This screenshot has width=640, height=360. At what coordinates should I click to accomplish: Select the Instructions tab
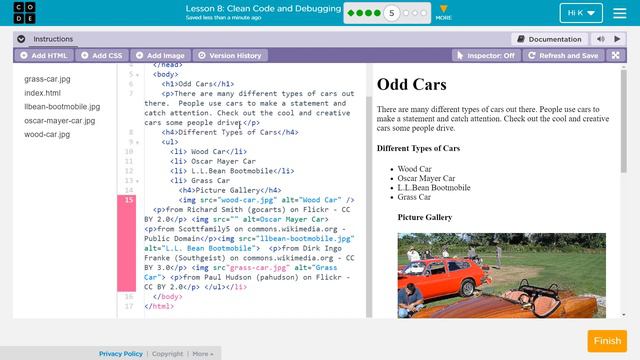point(53,39)
